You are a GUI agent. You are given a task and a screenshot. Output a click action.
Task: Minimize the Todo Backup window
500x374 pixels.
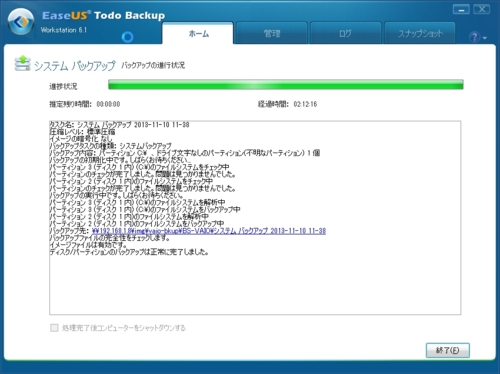pyautogui.click(x=461, y=10)
